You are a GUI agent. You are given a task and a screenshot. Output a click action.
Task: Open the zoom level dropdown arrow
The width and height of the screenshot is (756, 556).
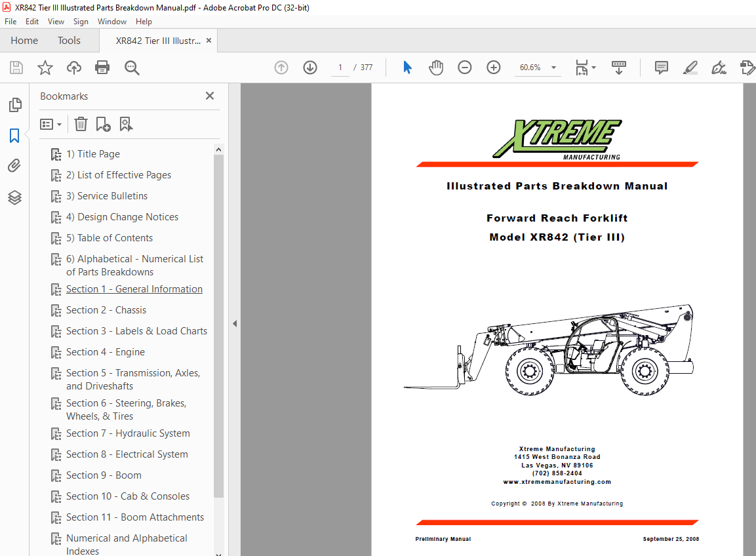click(x=553, y=68)
